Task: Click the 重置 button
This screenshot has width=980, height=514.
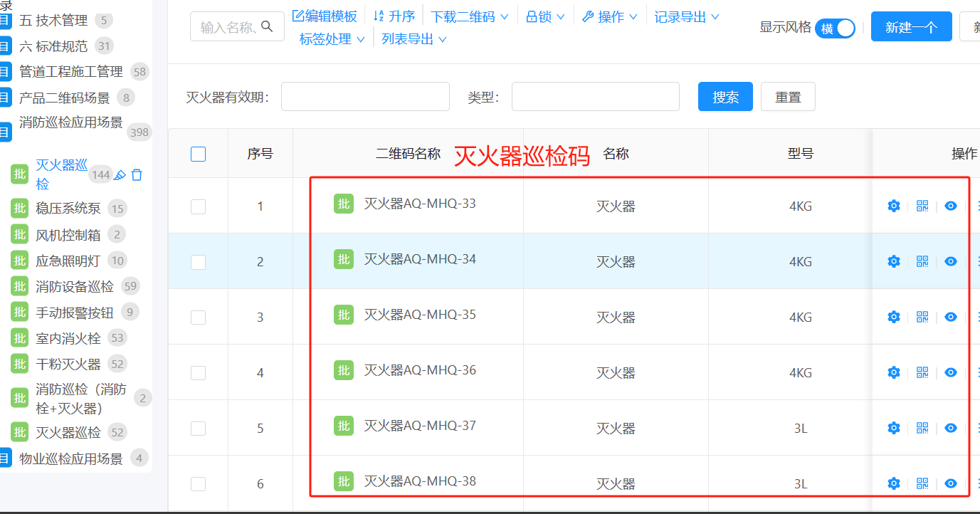Action: pos(787,96)
